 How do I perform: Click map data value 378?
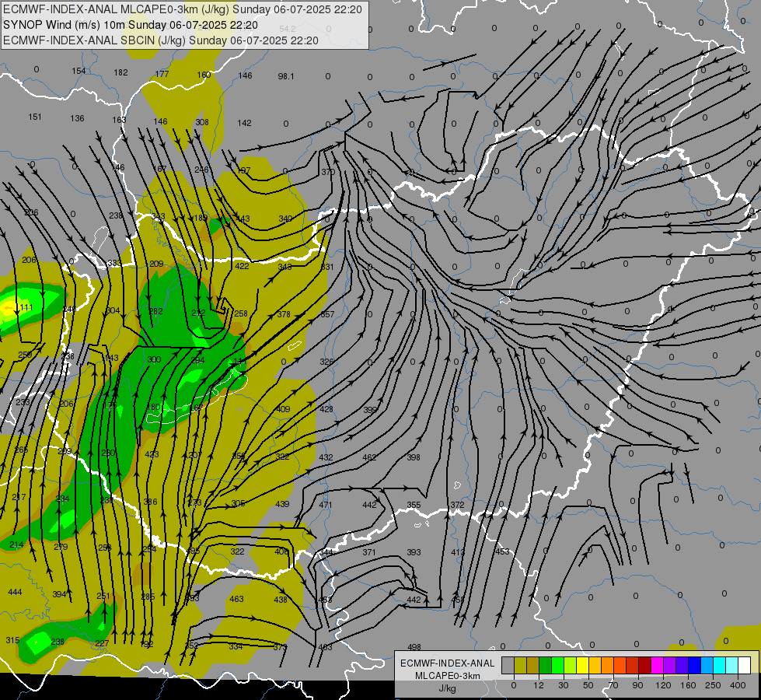point(284,314)
